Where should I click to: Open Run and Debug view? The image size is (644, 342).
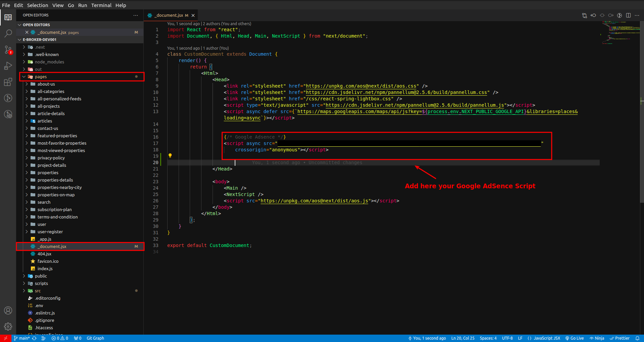click(x=8, y=66)
